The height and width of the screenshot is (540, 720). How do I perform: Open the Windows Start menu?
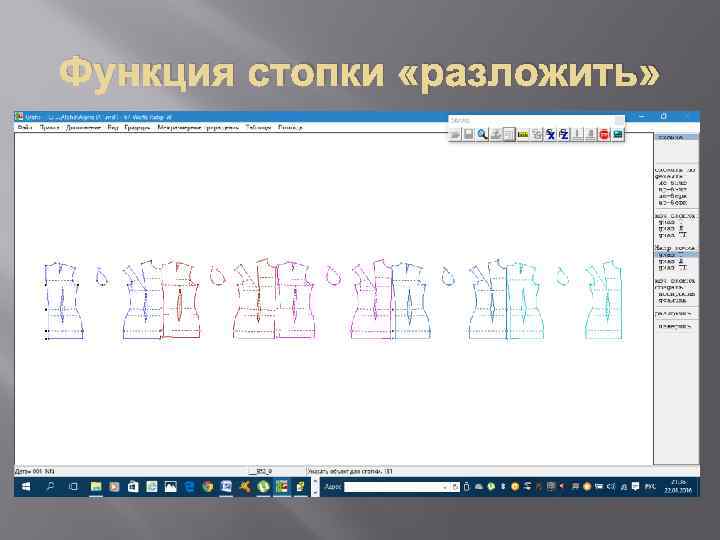26,486
